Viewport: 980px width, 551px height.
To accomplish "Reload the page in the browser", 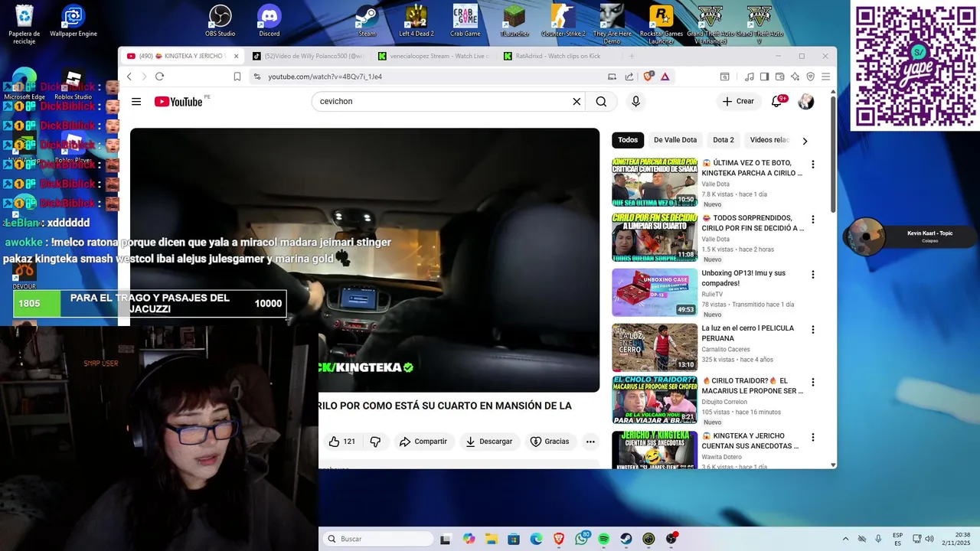I will click(159, 77).
